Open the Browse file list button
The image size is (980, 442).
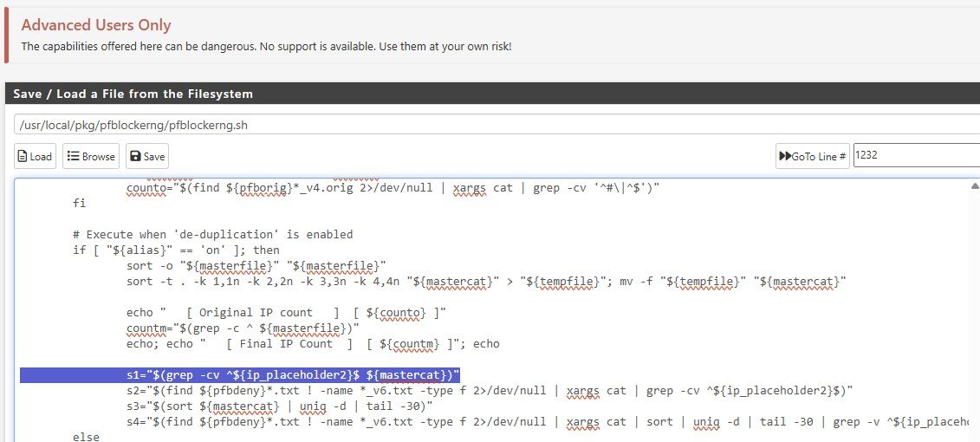[91, 156]
